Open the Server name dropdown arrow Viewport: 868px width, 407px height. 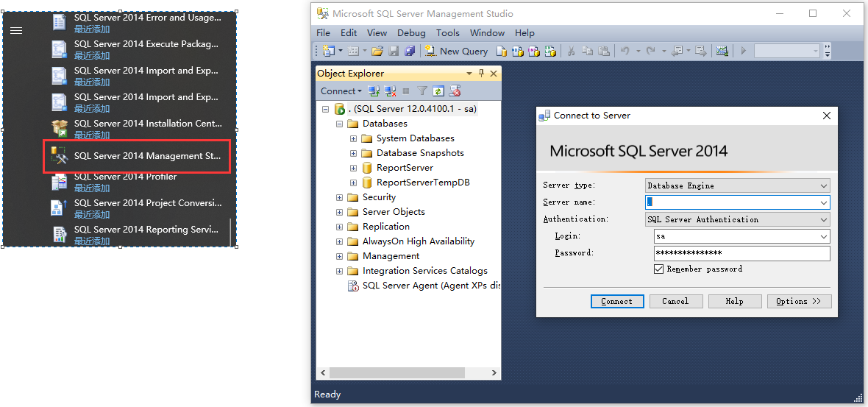(824, 202)
